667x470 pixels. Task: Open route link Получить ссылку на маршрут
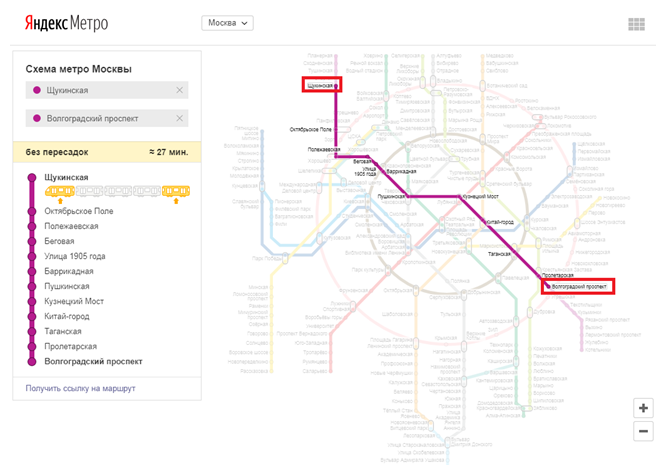pos(80,388)
